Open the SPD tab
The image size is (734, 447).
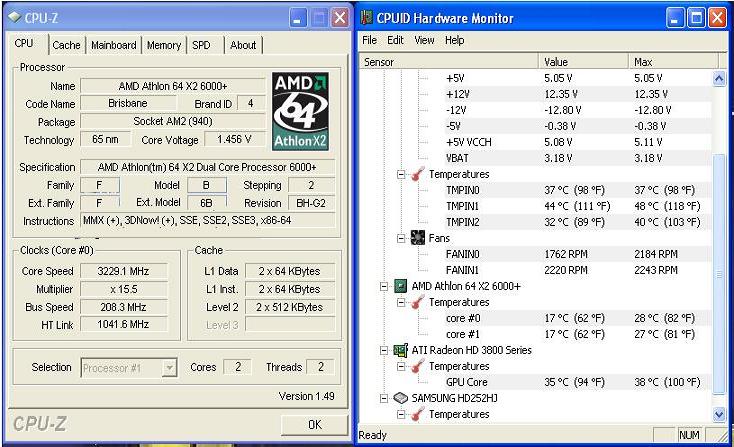click(201, 45)
